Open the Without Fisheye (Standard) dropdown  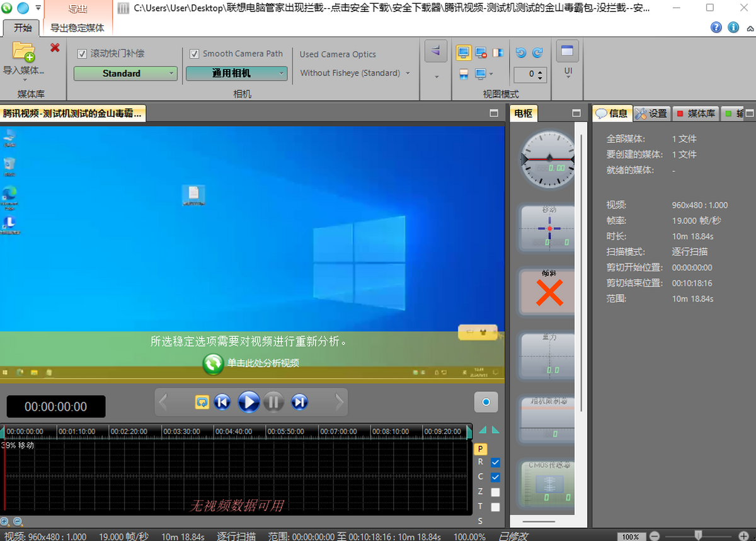[355, 73]
